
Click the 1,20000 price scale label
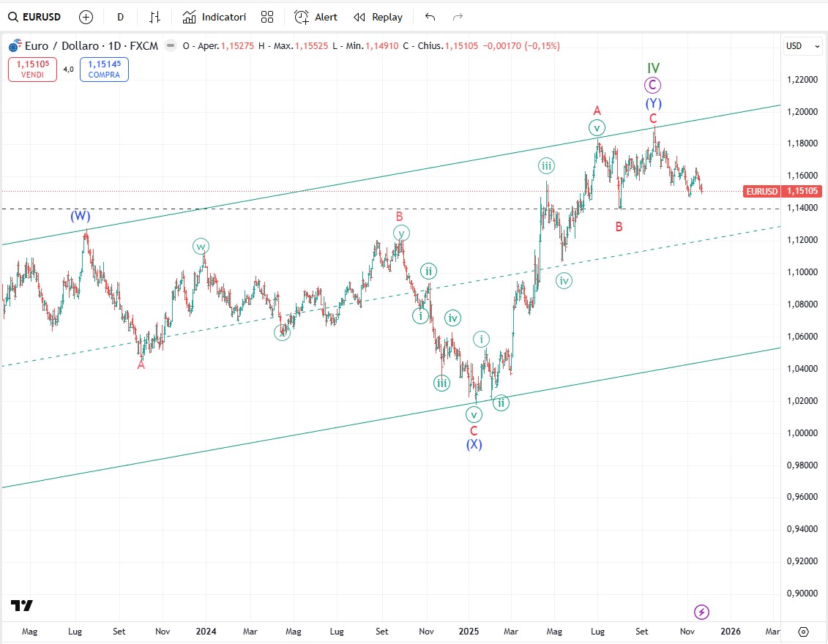click(x=802, y=111)
